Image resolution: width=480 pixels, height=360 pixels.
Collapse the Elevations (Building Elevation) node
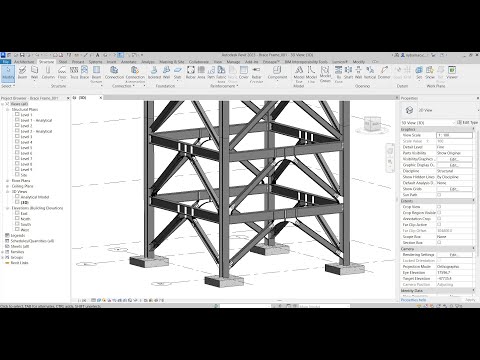(x=7, y=208)
